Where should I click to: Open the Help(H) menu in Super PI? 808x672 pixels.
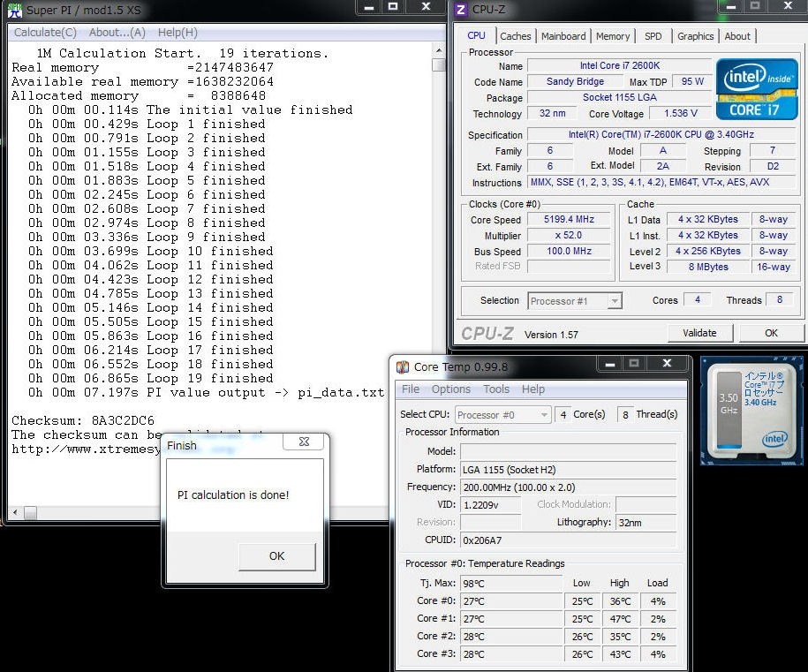(x=177, y=33)
